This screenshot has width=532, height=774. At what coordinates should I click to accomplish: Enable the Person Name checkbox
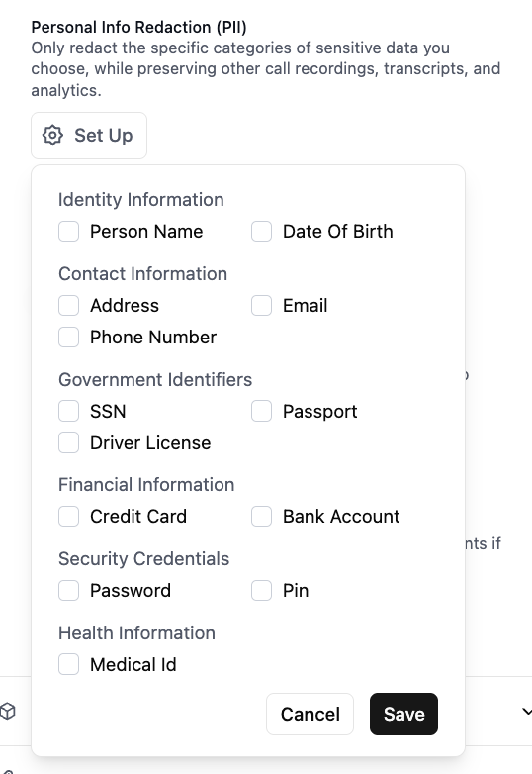point(68,231)
